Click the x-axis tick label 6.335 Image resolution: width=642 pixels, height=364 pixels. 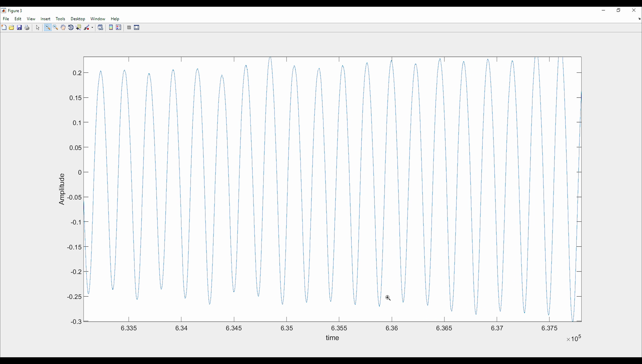pyautogui.click(x=129, y=328)
